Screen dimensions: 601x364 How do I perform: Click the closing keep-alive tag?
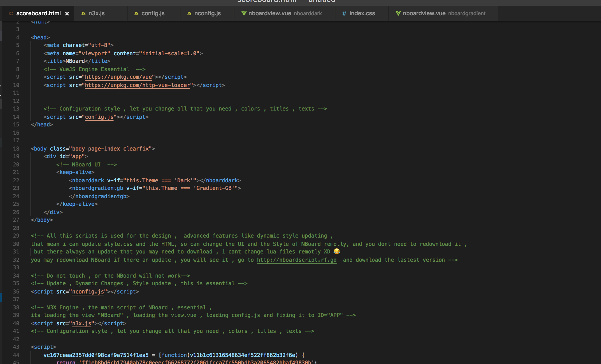click(77, 204)
